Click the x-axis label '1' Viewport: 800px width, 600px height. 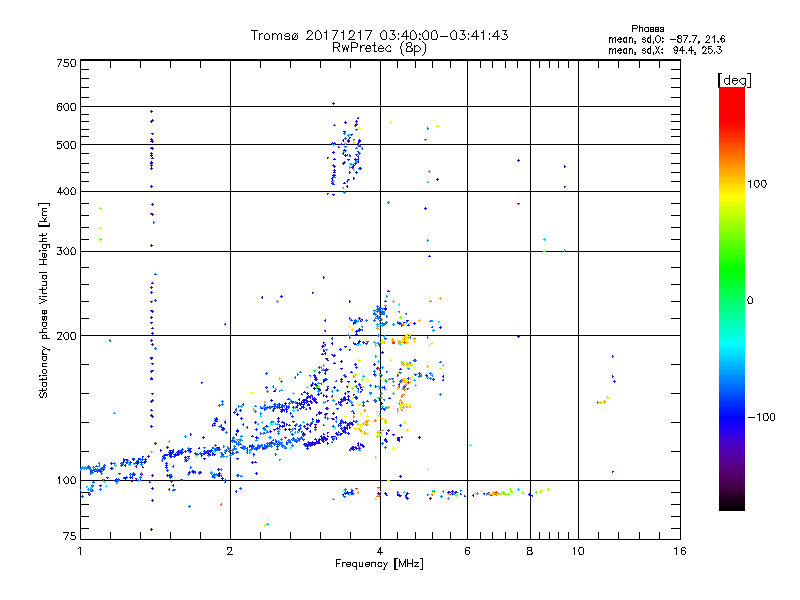point(80,551)
